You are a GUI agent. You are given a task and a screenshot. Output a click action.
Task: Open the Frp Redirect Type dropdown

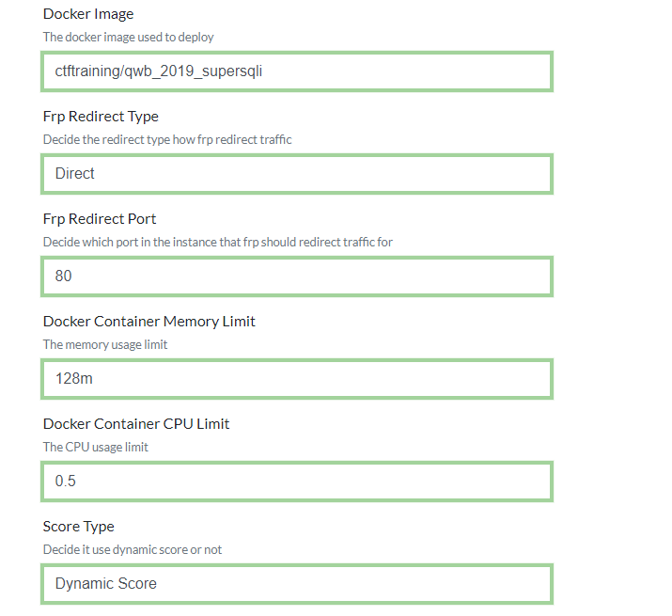(x=296, y=174)
